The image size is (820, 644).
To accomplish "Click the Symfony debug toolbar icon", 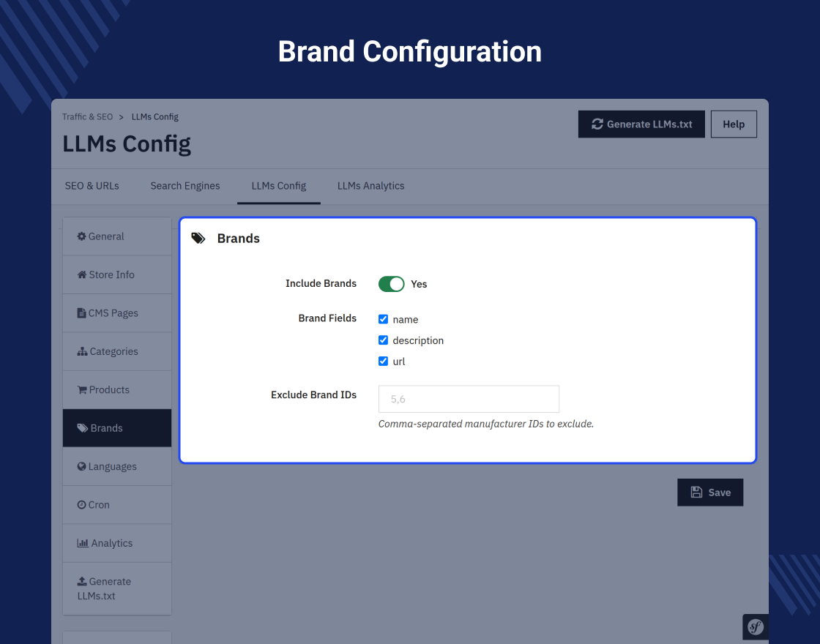I will click(756, 626).
